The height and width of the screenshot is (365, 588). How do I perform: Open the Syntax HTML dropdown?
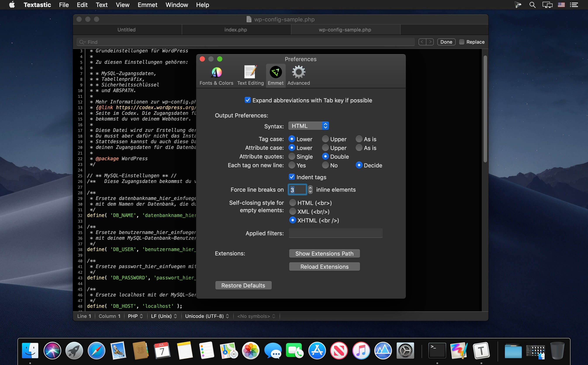pos(308,126)
